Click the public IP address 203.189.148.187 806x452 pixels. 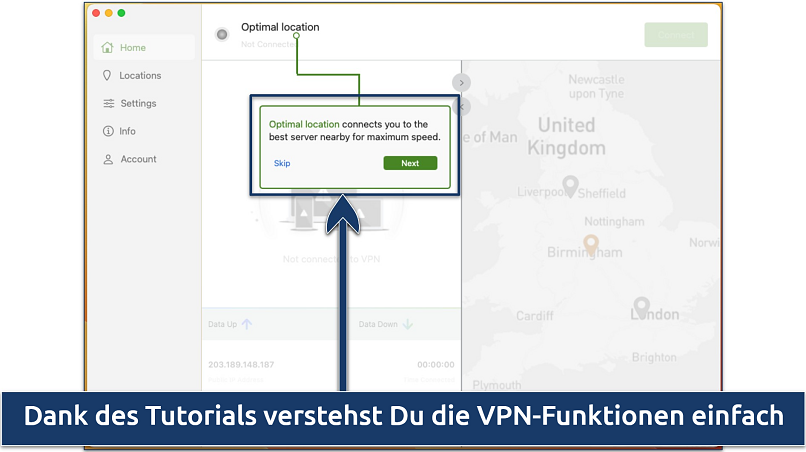[241, 365]
